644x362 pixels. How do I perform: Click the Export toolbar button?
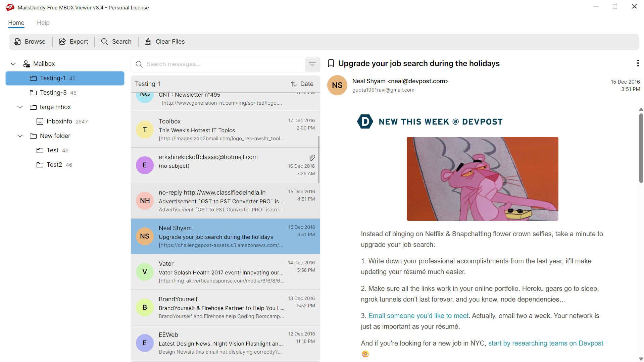[x=73, y=42]
